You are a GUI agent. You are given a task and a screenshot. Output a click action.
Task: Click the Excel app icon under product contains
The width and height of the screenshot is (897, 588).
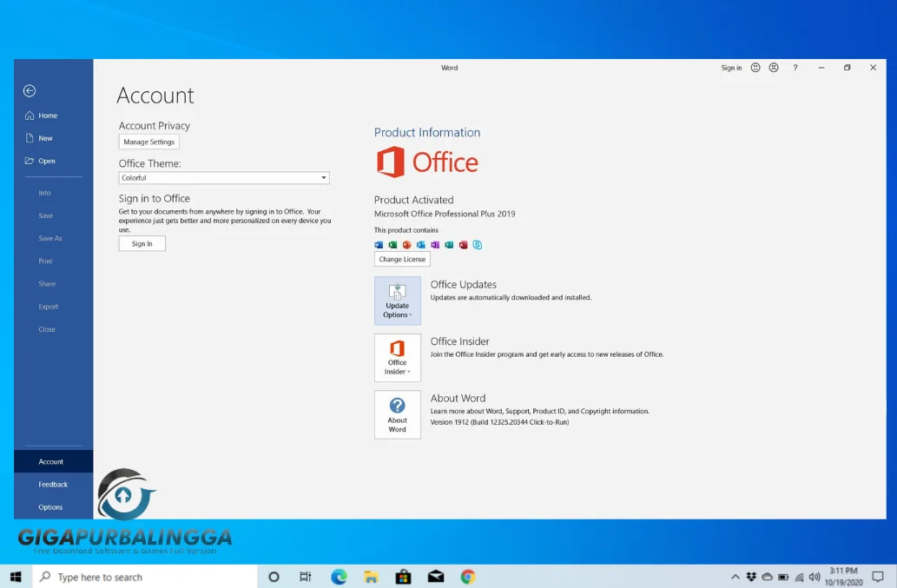(x=392, y=245)
